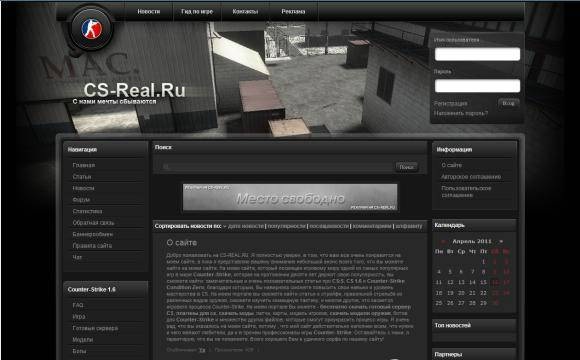The width and height of the screenshot is (580, 360).
Task: Focus the password input field
Action: point(477,86)
